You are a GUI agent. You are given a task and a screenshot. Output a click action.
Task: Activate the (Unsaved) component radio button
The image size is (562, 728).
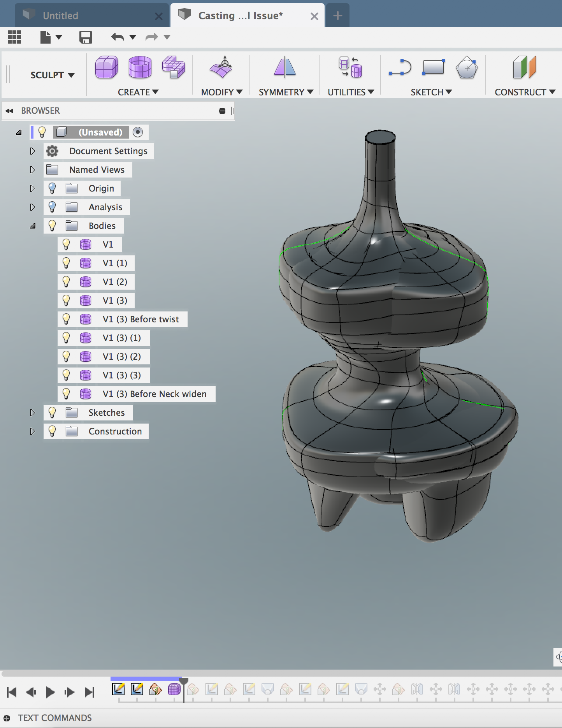click(x=138, y=132)
